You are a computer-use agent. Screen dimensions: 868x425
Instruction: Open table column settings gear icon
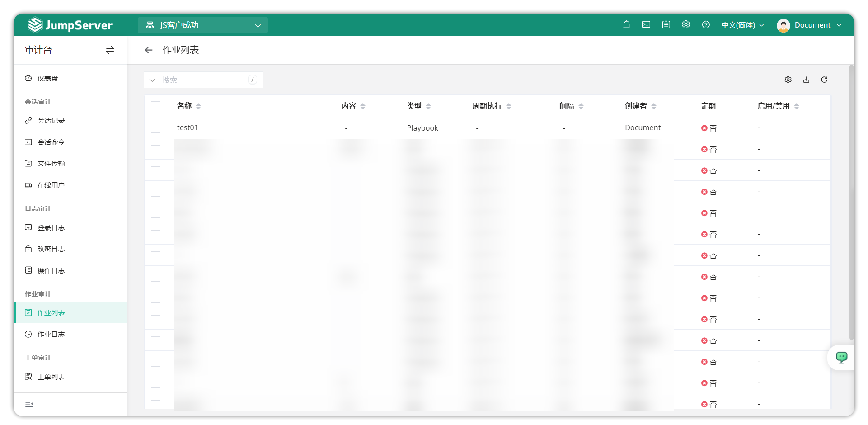788,80
